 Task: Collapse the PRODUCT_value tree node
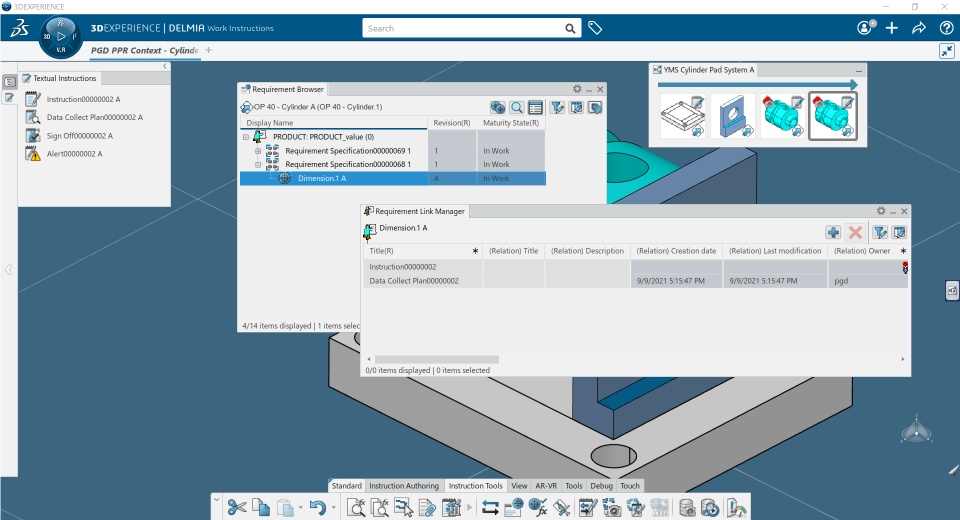(246, 137)
